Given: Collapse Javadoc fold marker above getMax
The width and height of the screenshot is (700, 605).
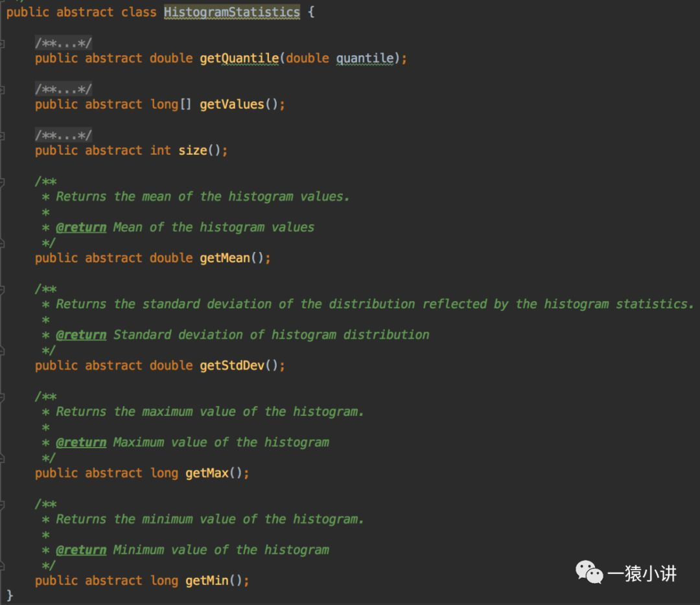Looking at the screenshot, I should [3, 396].
